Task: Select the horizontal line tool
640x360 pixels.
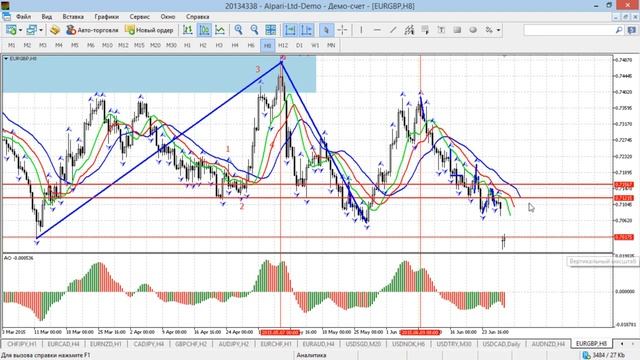Action: tap(377, 30)
